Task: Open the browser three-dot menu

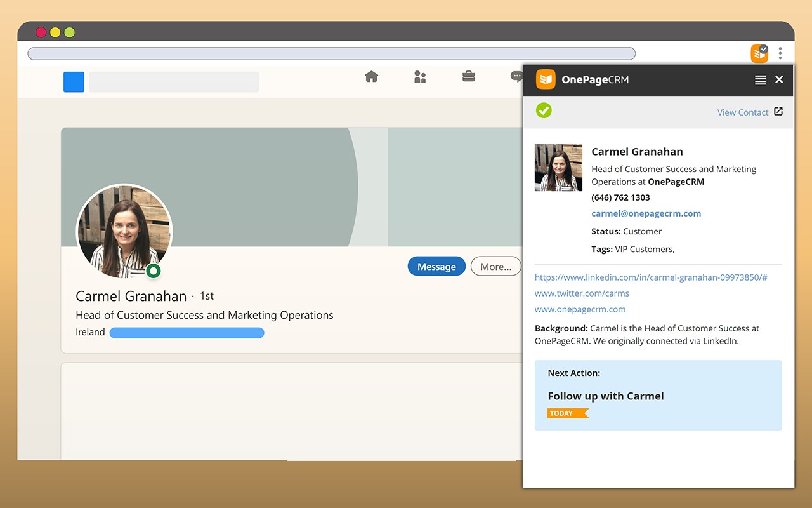Action: [x=780, y=53]
